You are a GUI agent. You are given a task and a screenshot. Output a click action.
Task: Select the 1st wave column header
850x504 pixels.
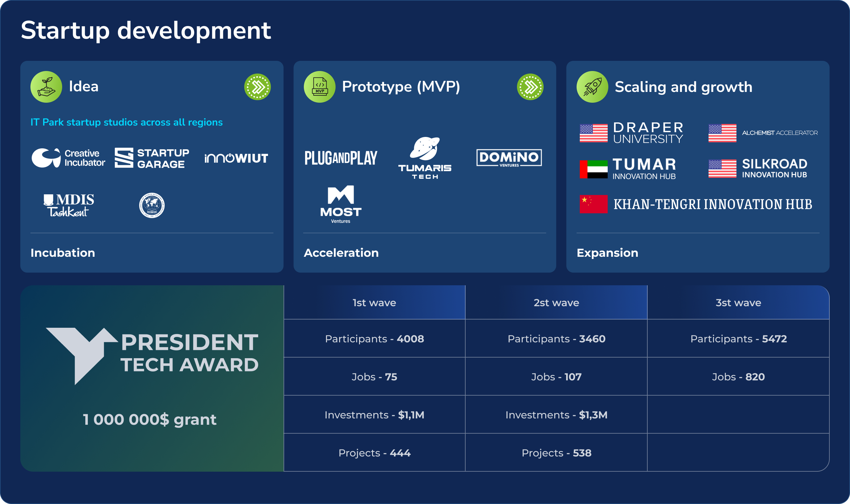click(374, 303)
